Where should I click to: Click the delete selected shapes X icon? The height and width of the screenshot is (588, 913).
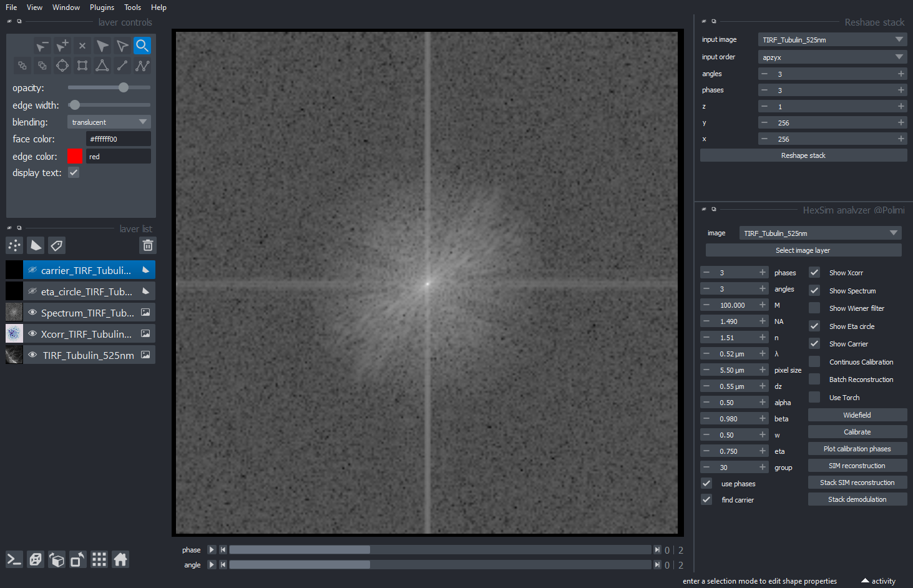point(82,46)
